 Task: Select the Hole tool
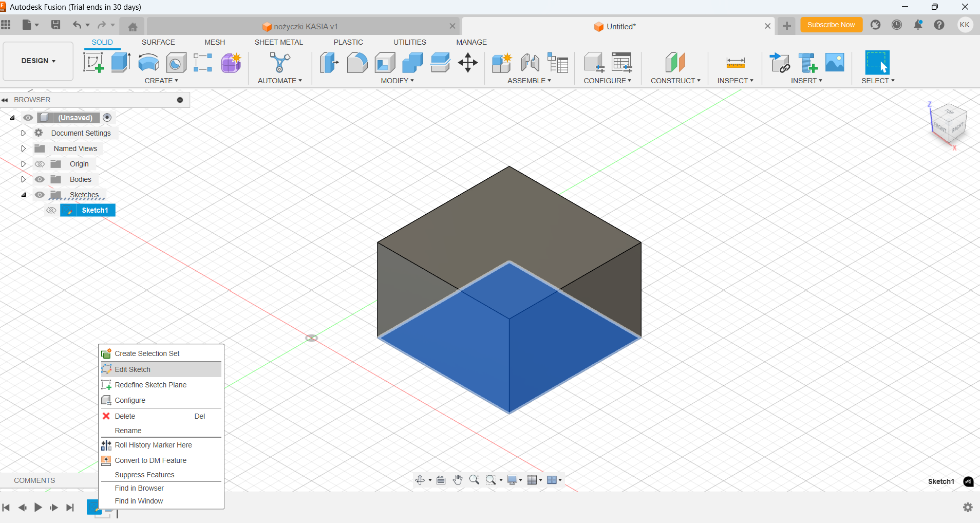click(x=176, y=63)
